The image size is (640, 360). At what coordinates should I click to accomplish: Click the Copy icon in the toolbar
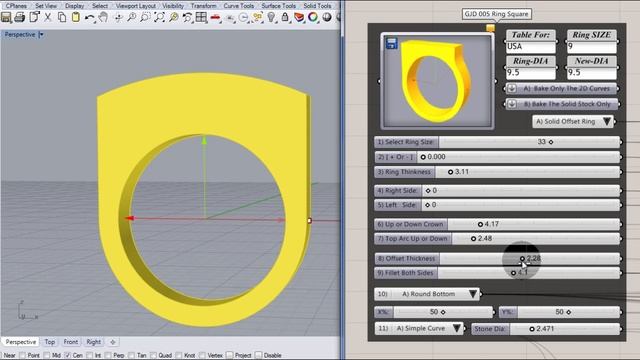[62, 18]
